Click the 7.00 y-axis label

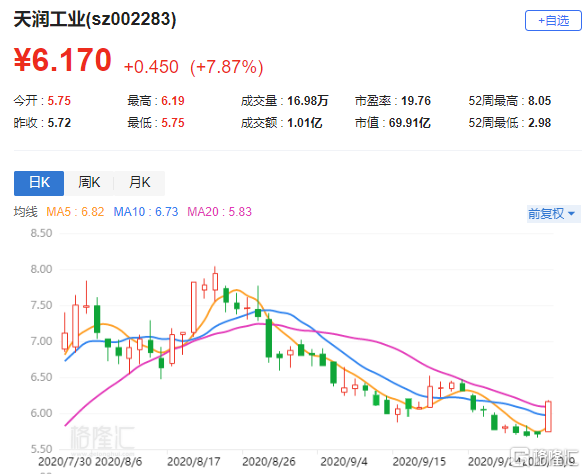point(41,341)
